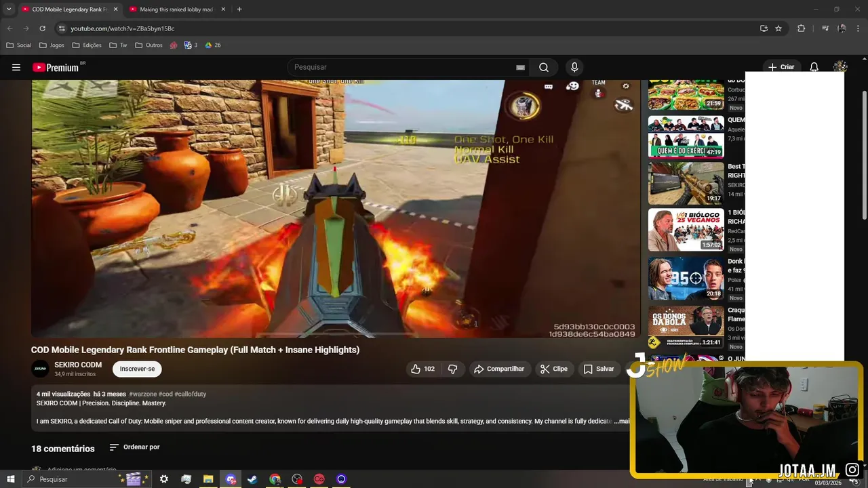
Task: Start voice search with the microphone icon
Action: (x=574, y=67)
